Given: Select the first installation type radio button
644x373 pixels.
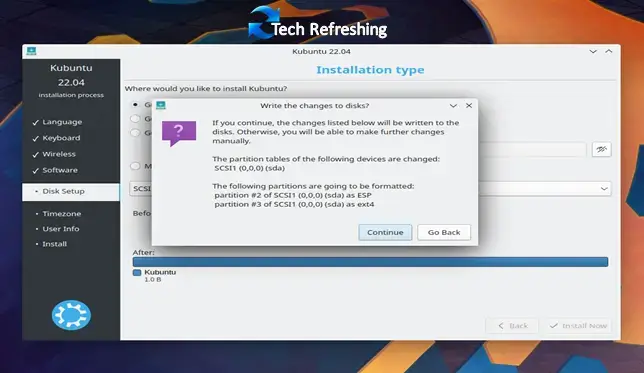Looking at the screenshot, I should [135, 105].
